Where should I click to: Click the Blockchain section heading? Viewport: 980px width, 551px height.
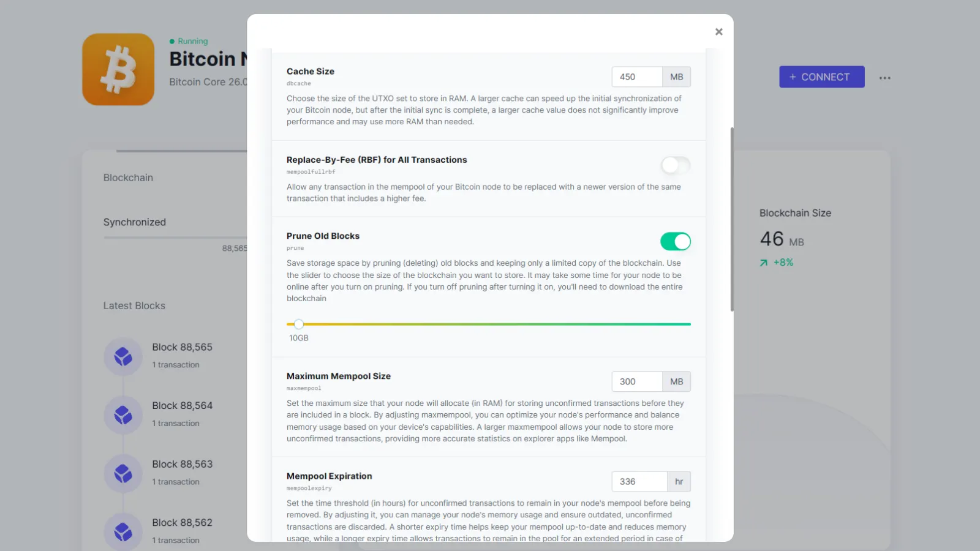pos(128,178)
